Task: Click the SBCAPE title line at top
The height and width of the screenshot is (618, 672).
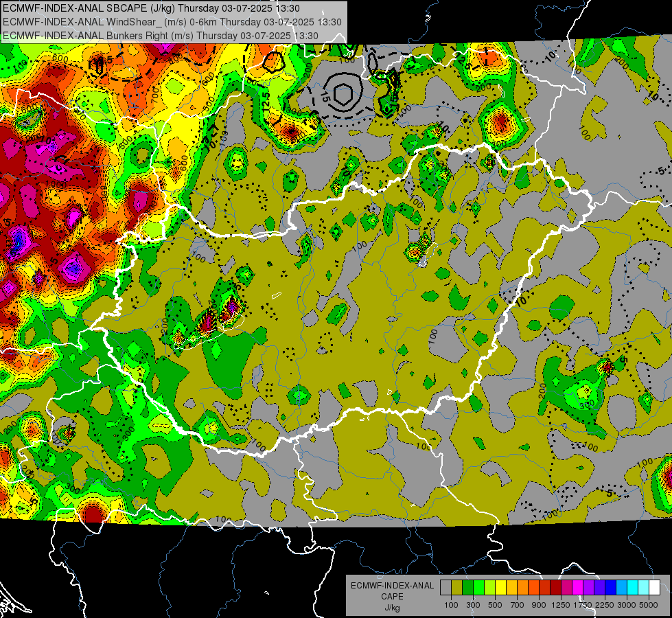Action: 151,8
